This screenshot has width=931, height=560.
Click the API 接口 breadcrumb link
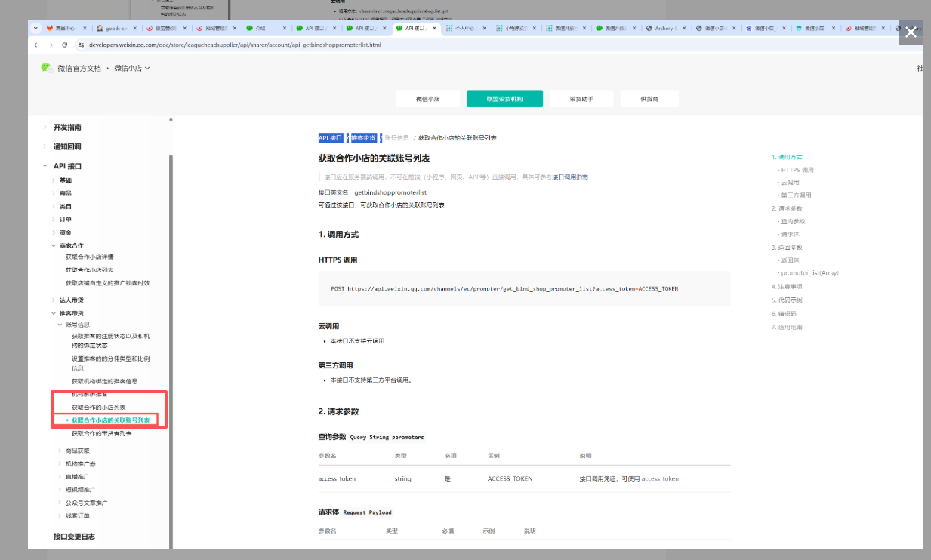(x=331, y=138)
